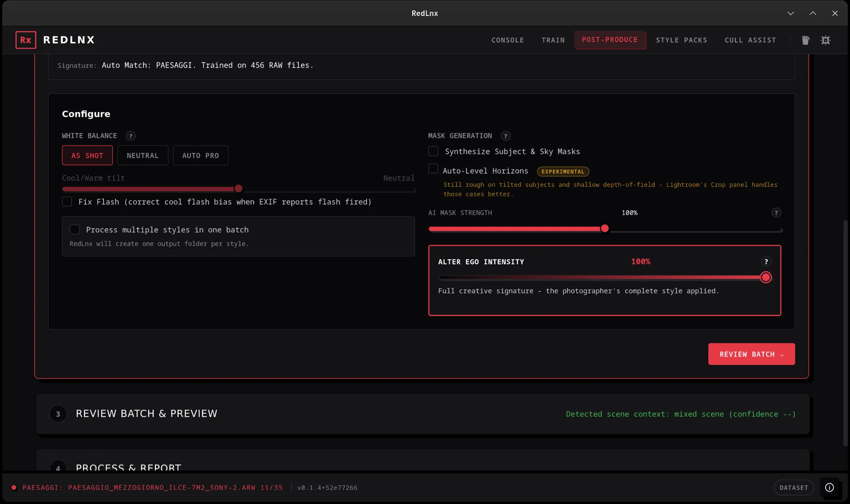850x504 pixels.
Task: Open Alter Ego Intensity help icon
Action: tap(766, 262)
